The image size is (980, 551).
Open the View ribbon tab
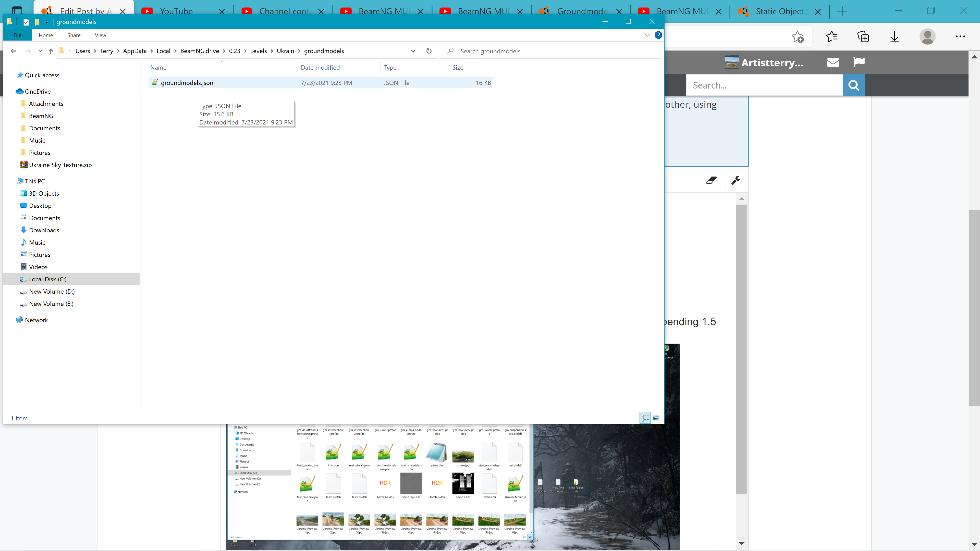(101, 35)
